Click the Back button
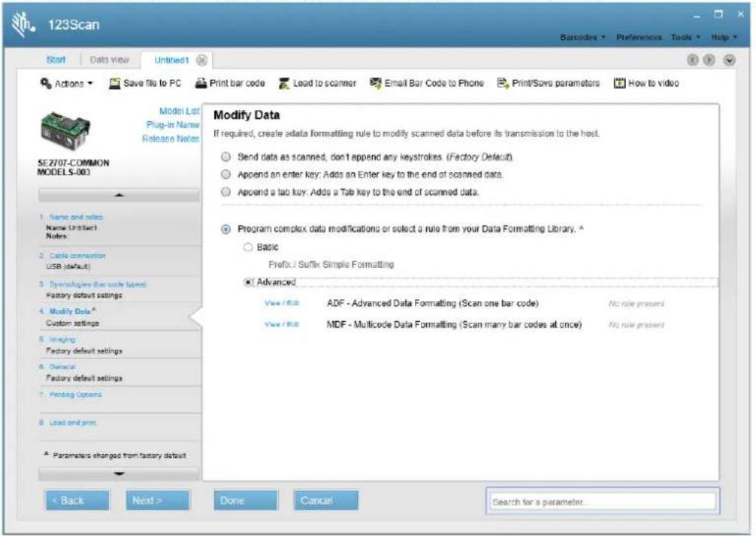756x536 pixels. 77,501
